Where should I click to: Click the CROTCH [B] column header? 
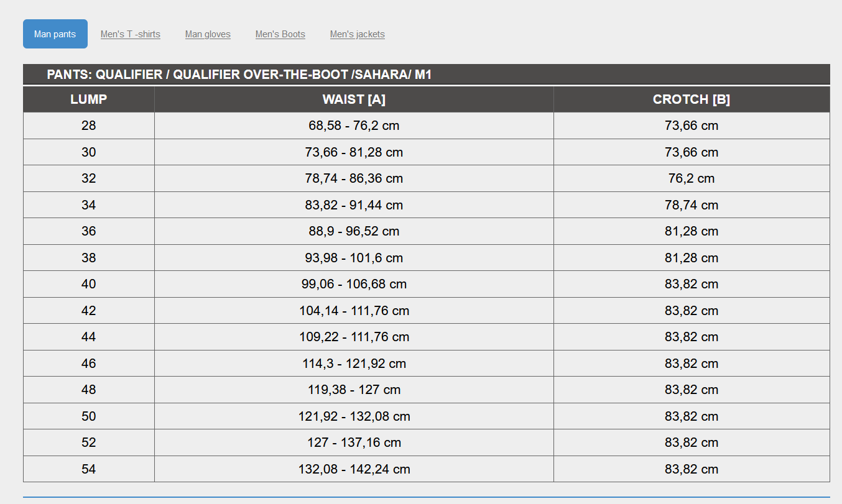[692, 99]
